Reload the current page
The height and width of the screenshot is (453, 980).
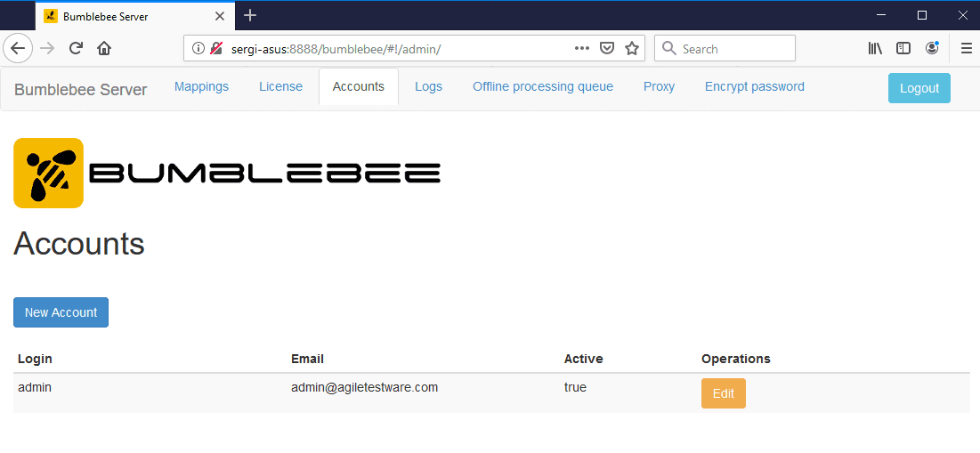(x=77, y=48)
